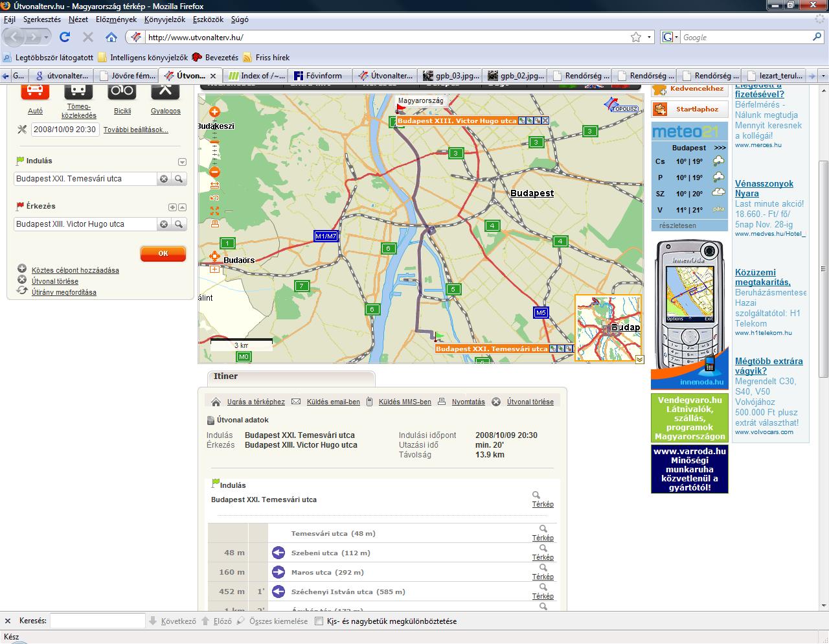Click the fullscreen map expand icon
The image size is (829, 644).
click(215, 211)
